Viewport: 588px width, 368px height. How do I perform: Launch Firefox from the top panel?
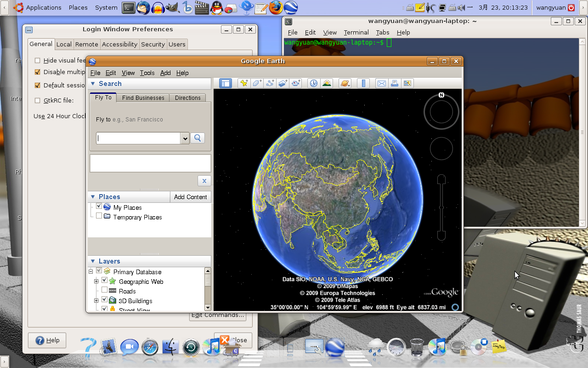(x=275, y=7)
